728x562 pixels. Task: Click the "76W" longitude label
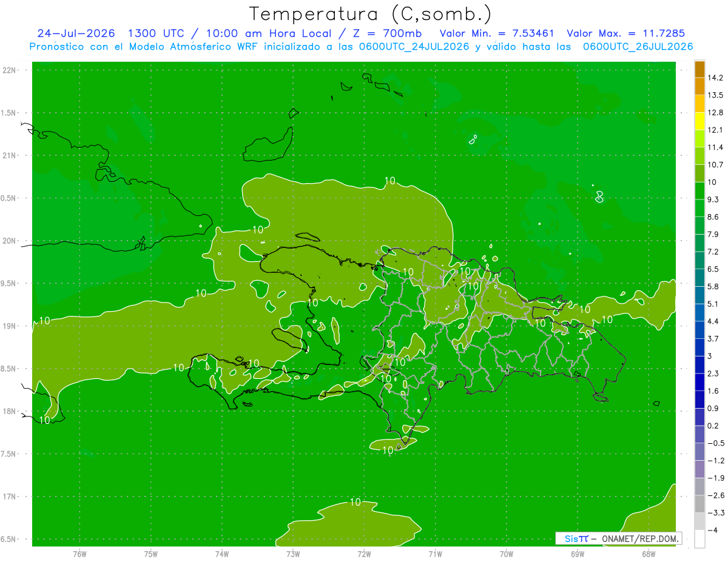79,554
